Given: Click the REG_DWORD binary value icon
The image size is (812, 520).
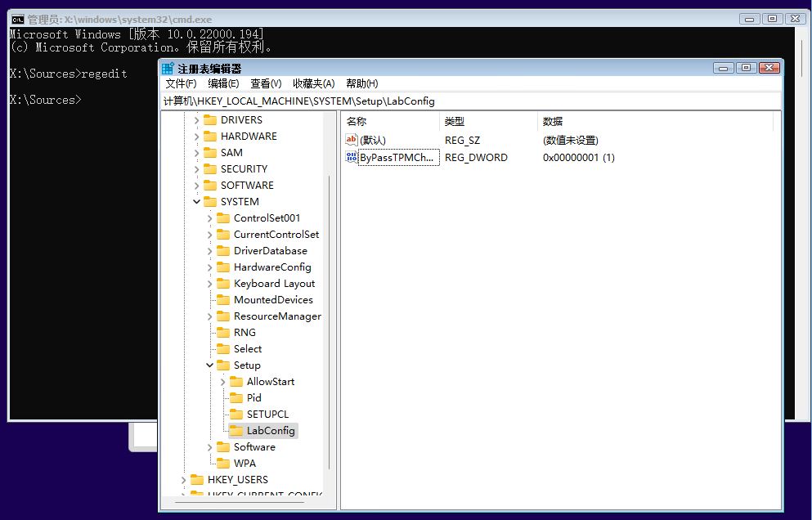Looking at the screenshot, I should pyautogui.click(x=351, y=157).
